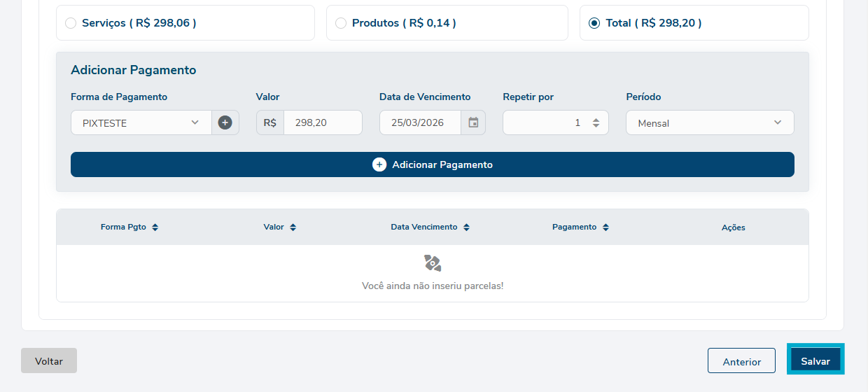Viewport: 868px width, 392px height.
Task: Click the Voltar button
Action: [49, 360]
